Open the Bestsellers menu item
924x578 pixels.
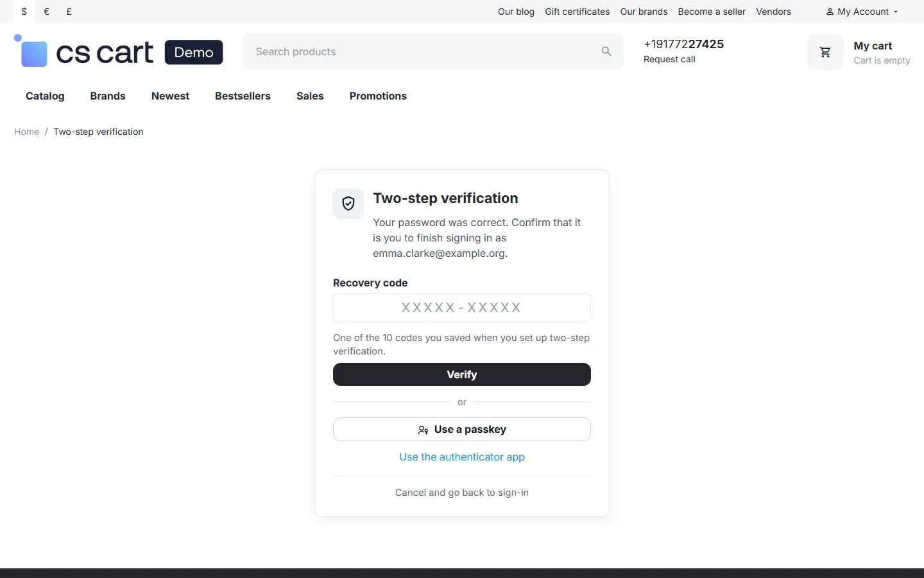tap(243, 96)
